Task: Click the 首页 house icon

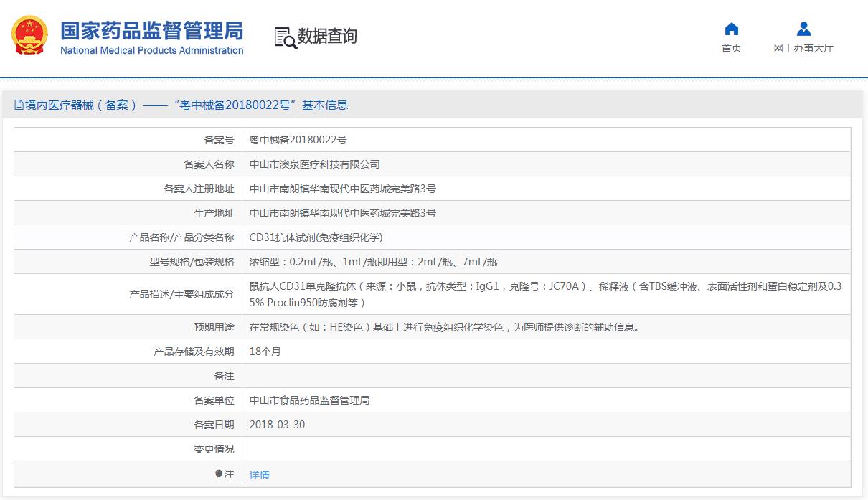Action: click(x=732, y=29)
